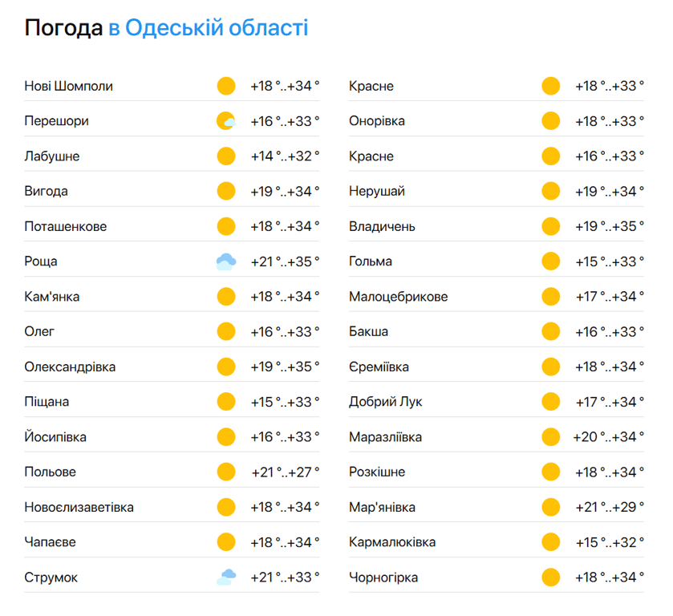Click the sunny weather icon for Вигода
Viewport: 673px width, 616px height.
pyautogui.click(x=225, y=191)
